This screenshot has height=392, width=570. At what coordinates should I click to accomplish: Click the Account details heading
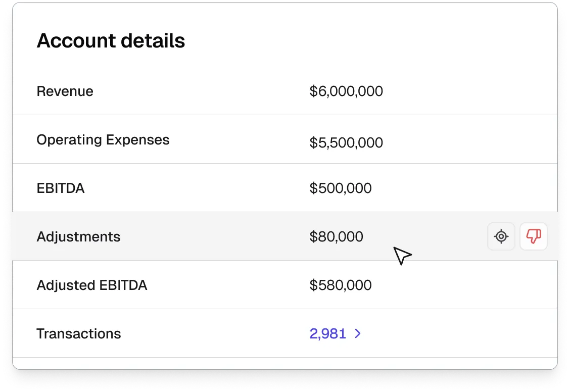pyautogui.click(x=111, y=40)
